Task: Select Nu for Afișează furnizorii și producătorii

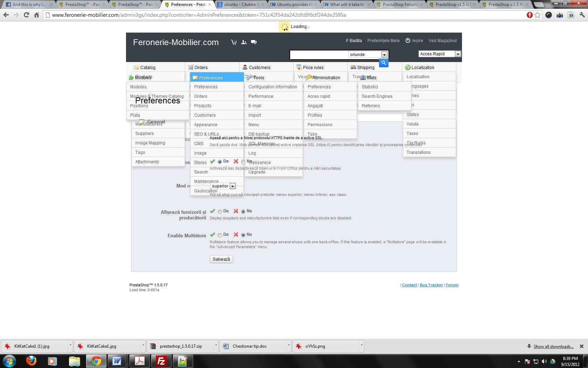Action: point(243,212)
